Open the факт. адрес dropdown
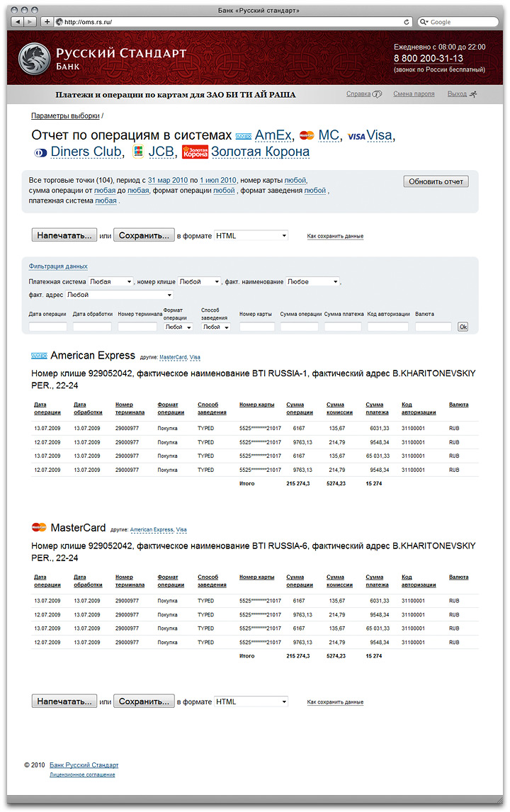The image size is (510, 812). (120, 295)
